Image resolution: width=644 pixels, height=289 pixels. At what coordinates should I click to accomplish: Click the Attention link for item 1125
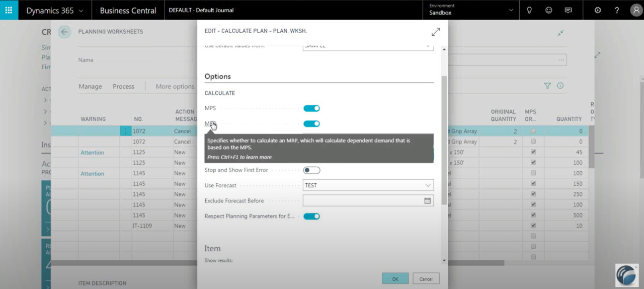92,152
